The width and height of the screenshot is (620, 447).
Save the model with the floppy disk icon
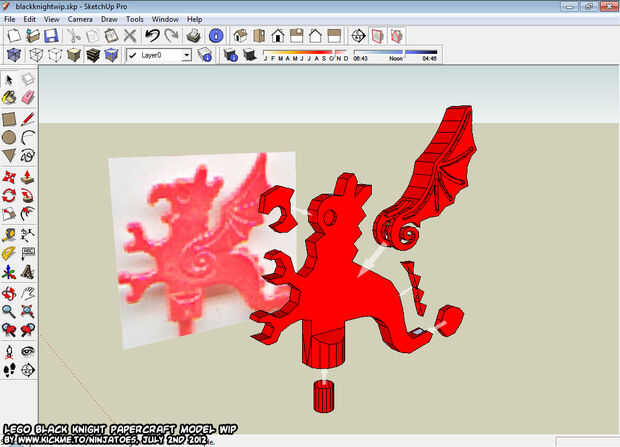51,36
